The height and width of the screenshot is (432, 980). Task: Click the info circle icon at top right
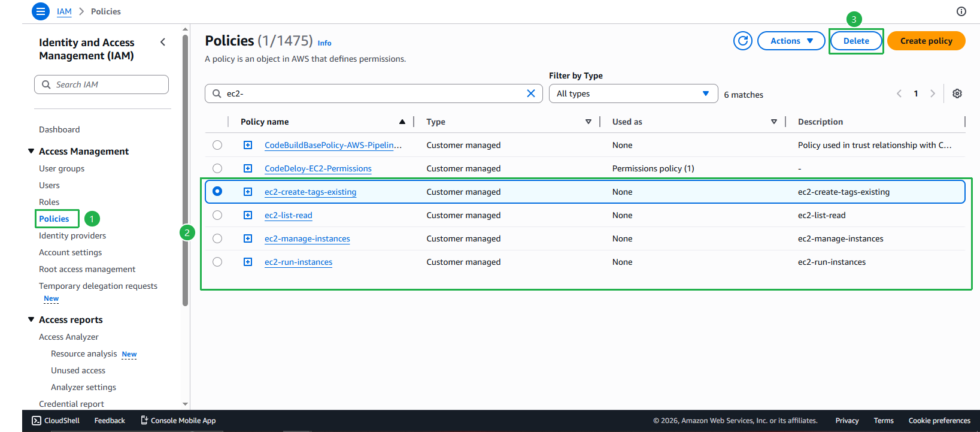click(x=961, y=11)
